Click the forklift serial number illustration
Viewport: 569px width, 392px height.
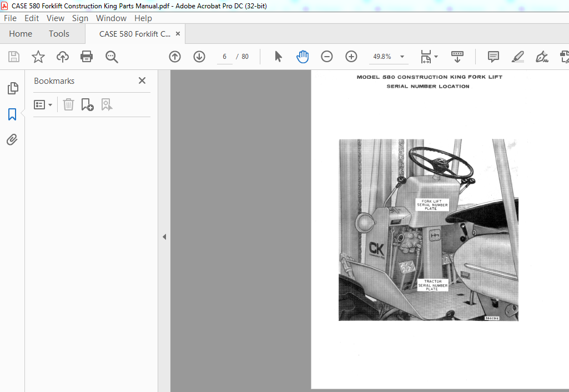pos(429,230)
